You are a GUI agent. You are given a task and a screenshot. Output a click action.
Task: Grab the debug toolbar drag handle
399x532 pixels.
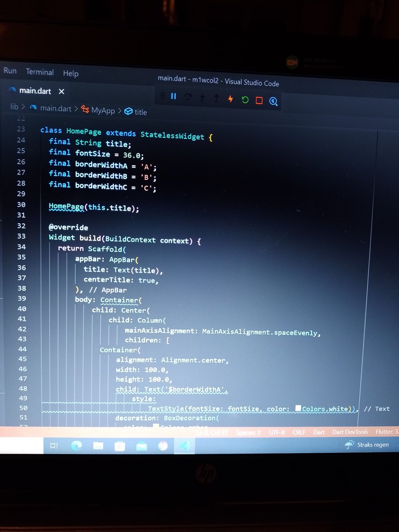162,96
